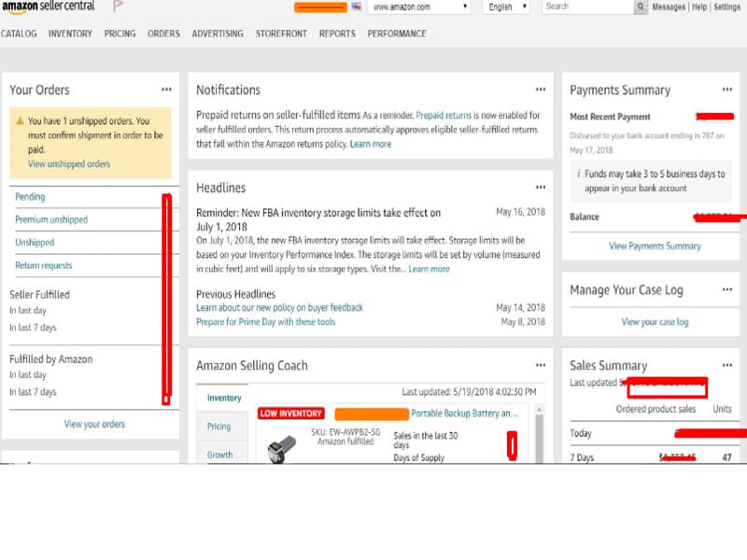The height and width of the screenshot is (560, 747).
Task: Open the Performance menu
Action: [x=397, y=34]
